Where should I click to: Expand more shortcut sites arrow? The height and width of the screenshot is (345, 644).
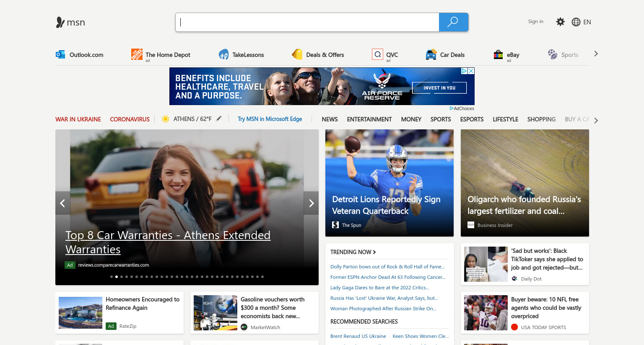tap(596, 54)
